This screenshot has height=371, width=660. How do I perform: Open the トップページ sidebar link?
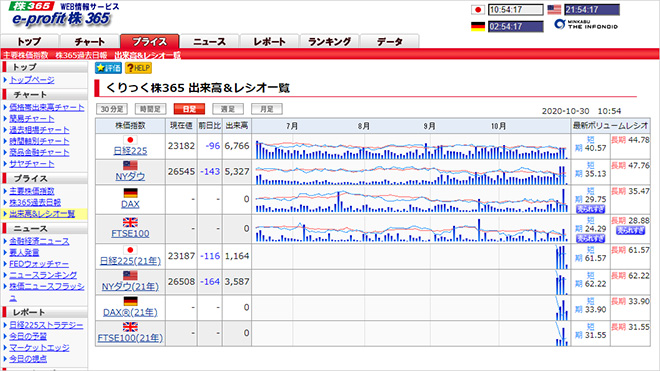point(32,80)
